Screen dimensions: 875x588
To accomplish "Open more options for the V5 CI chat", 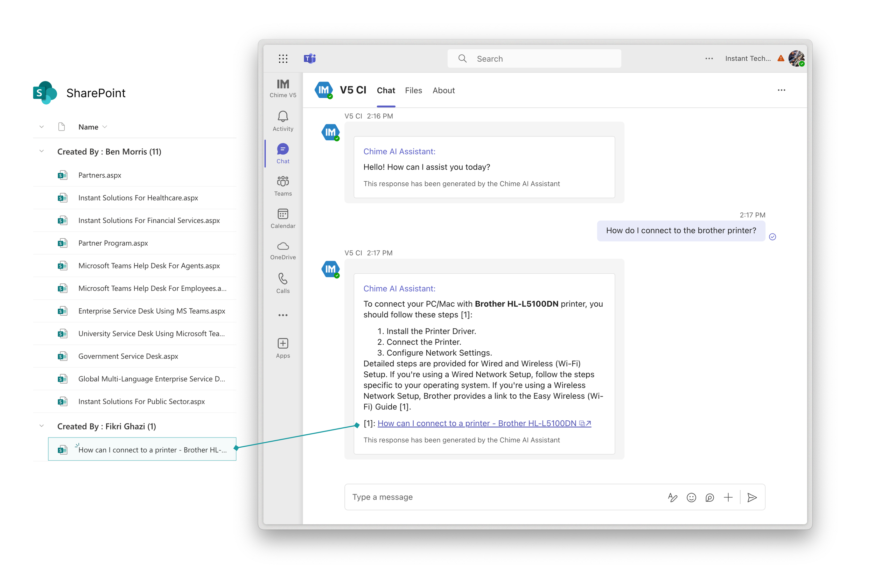I will pyautogui.click(x=782, y=90).
